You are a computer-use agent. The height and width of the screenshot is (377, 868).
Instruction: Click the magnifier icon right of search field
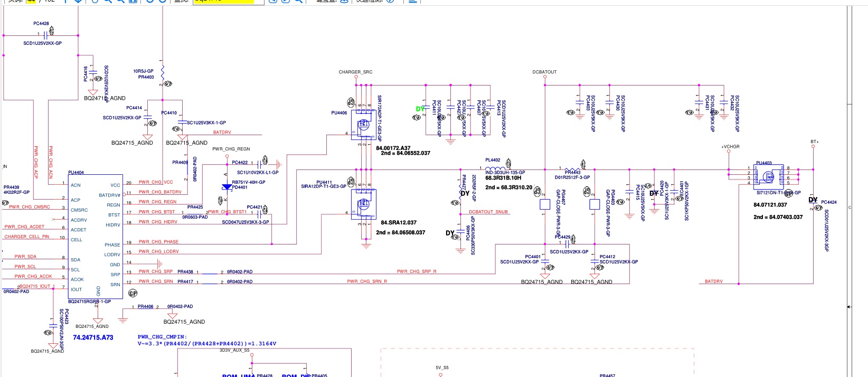pos(298,2)
